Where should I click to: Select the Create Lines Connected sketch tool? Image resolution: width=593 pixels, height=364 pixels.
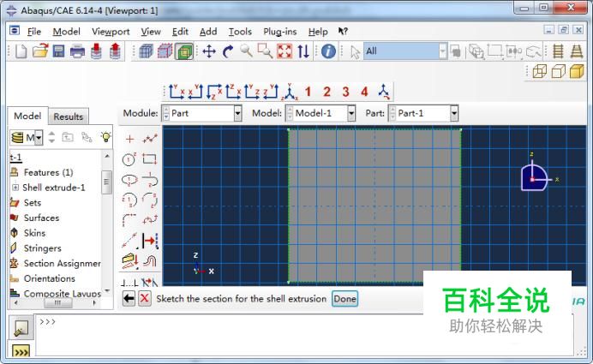click(x=150, y=139)
